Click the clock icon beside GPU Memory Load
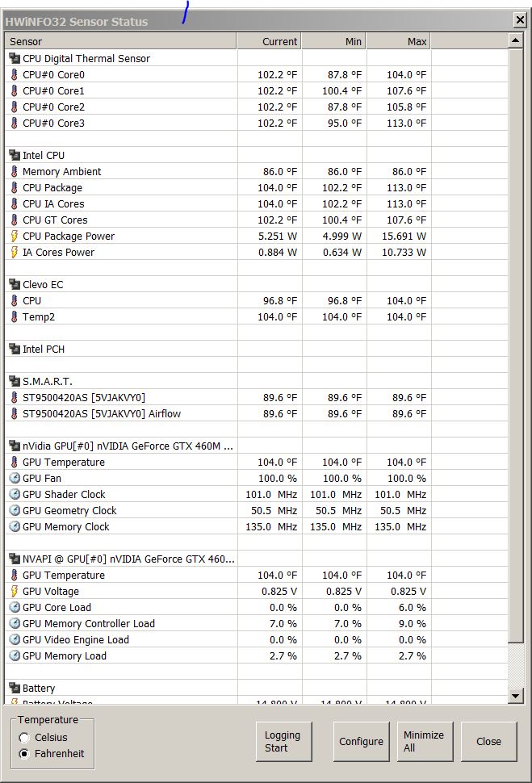 14,655
